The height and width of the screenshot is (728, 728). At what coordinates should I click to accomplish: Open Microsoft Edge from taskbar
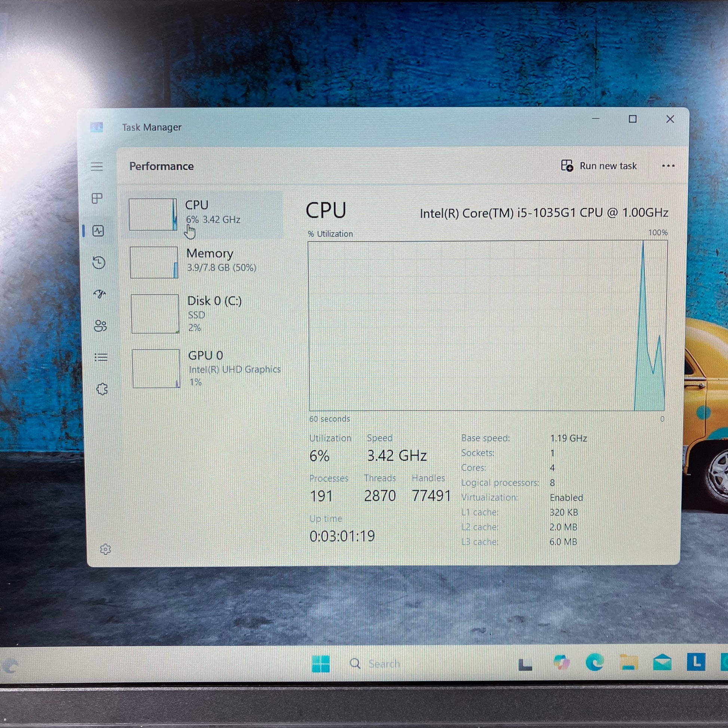click(x=594, y=662)
